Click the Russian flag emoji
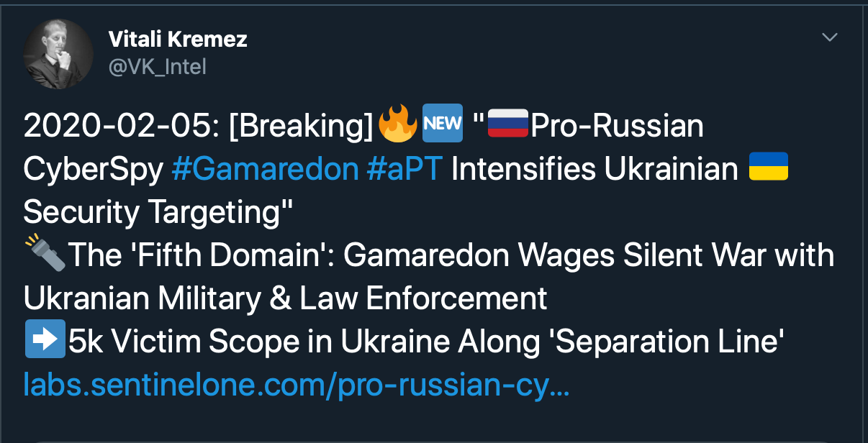The image size is (868, 443). click(508, 125)
